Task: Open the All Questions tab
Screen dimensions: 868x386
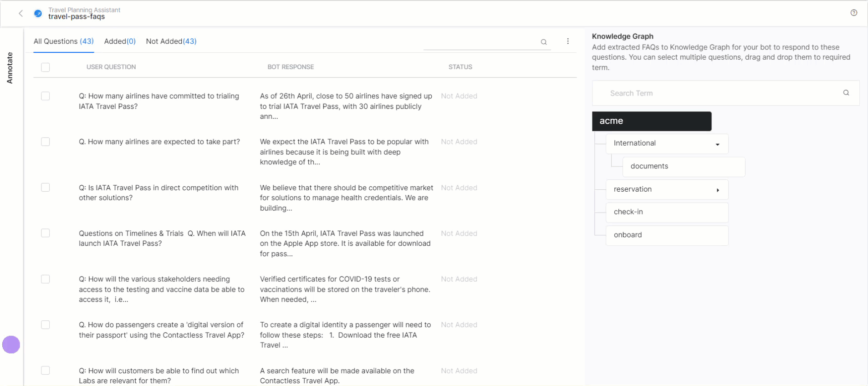Action: pos(63,41)
